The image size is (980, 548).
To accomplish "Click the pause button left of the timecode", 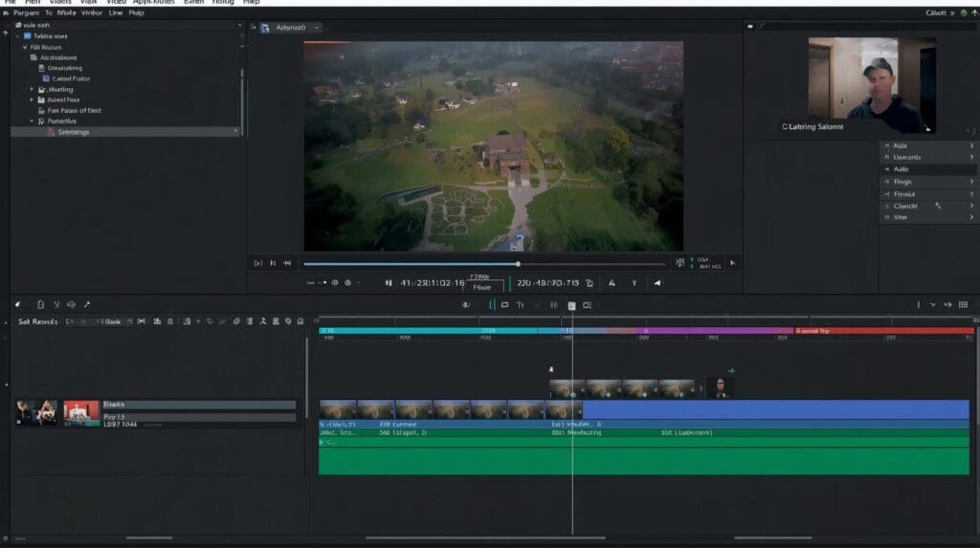I will point(389,283).
